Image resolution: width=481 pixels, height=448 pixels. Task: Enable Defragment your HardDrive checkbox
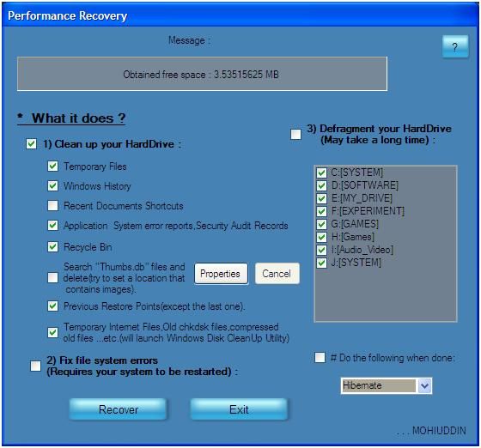point(296,134)
